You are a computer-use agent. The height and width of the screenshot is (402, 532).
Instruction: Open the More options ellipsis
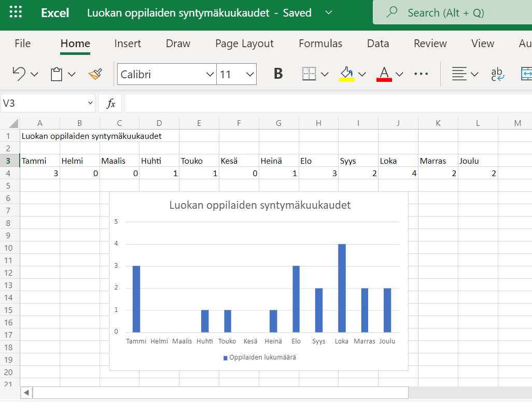point(421,74)
